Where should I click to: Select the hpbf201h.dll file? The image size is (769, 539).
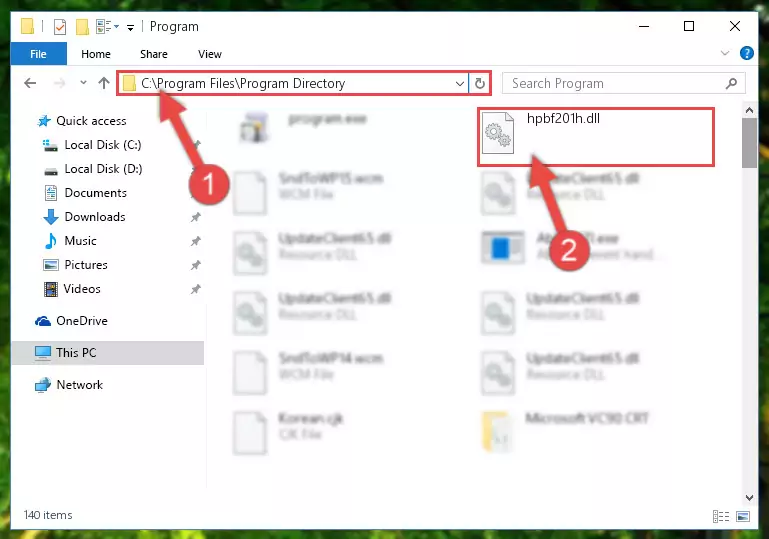coord(595,137)
